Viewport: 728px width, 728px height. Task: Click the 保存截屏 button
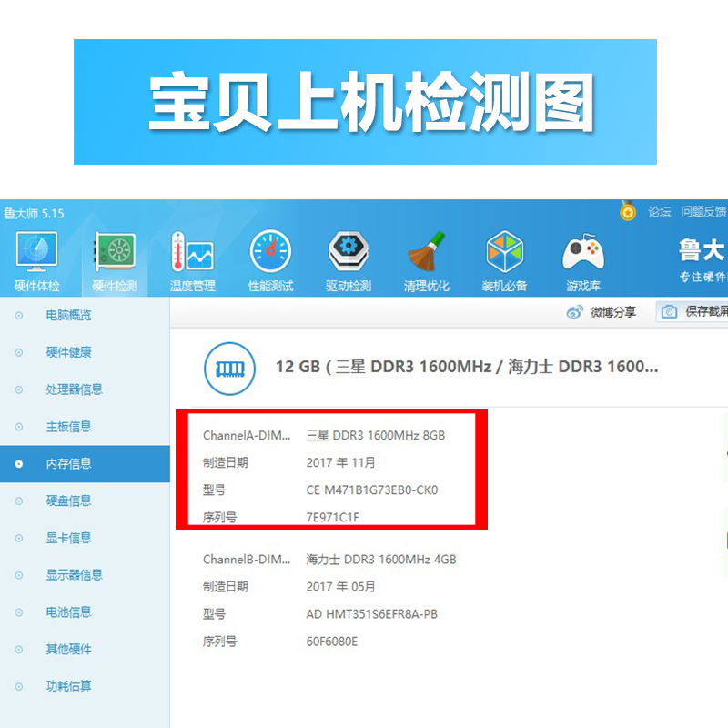[x=692, y=311]
